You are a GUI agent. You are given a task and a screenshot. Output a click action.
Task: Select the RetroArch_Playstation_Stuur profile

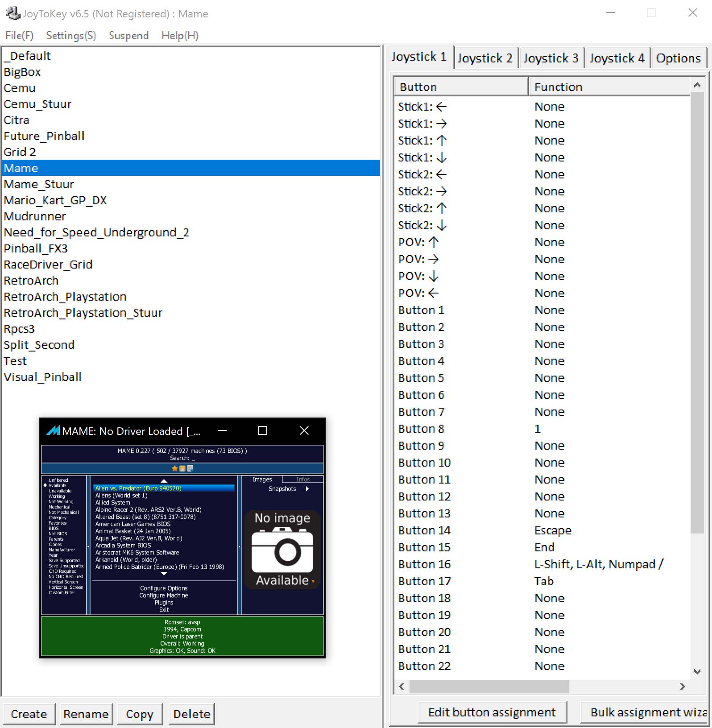191,313
